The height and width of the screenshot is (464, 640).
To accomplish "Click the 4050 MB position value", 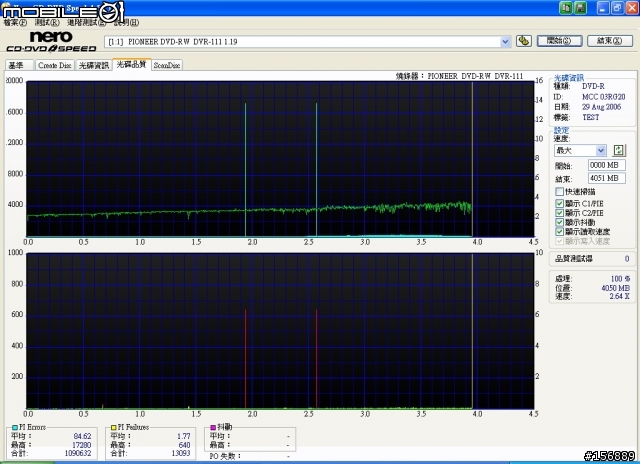I will (x=616, y=288).
